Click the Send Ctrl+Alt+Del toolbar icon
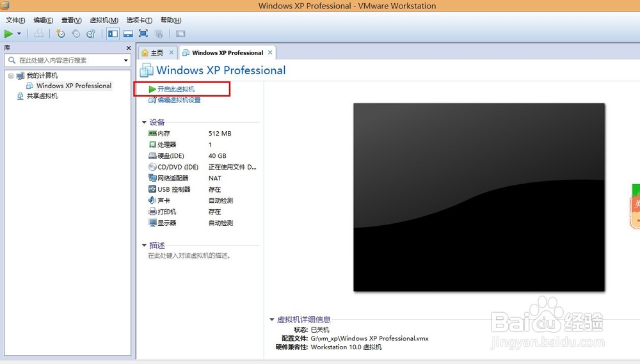 coord(38,34)
